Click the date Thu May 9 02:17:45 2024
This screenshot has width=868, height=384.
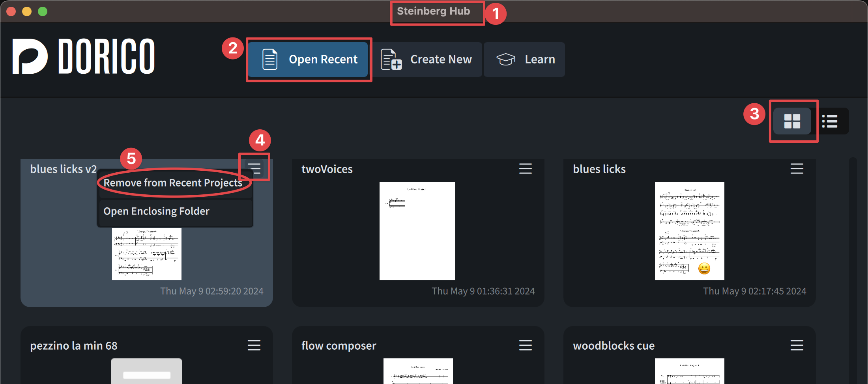[x=755, y=291]
